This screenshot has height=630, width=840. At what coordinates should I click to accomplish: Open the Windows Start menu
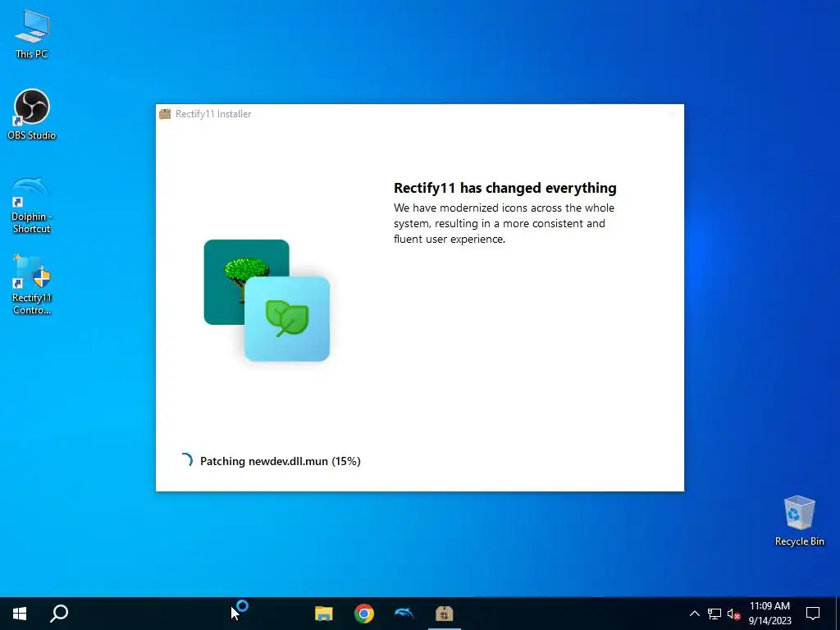coord(20,614)
